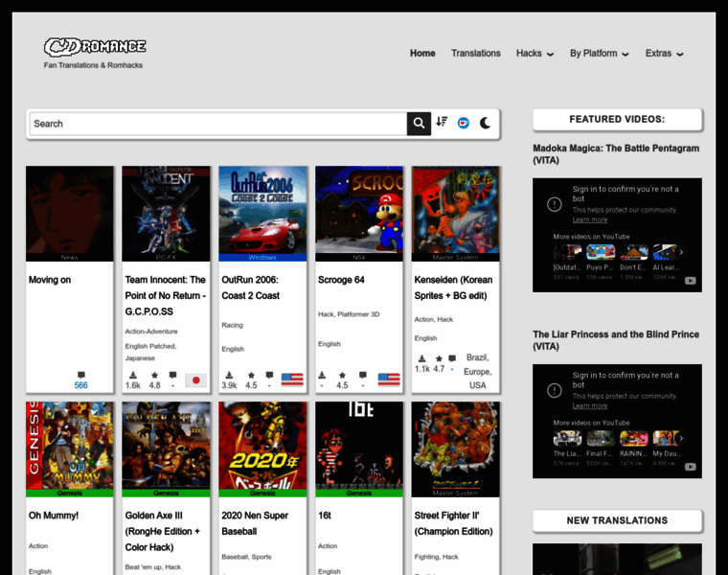The width and height of the screenshot is (728, 575).
Task: Click Japan flag on Team Innocent card
Action: pyautogui.click(x=196, y=380)
